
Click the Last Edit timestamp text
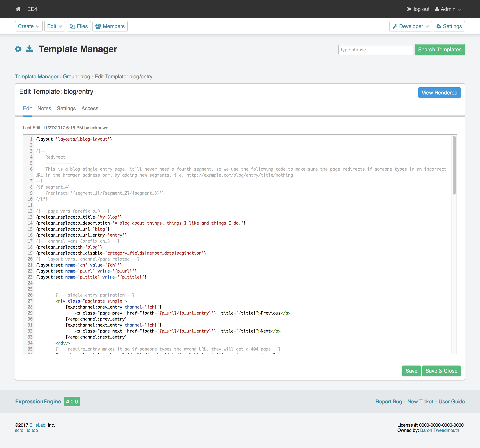pos(65,128)
